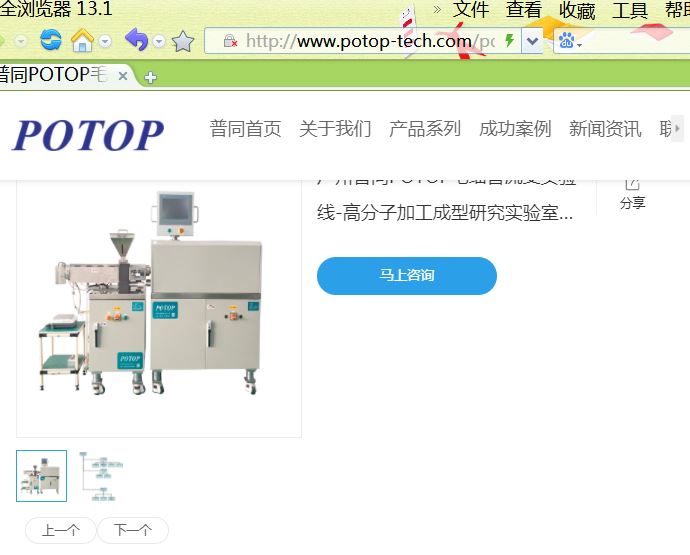
Task: Open 新闻资讯 navigation link
Action: (x=605, y=129)
